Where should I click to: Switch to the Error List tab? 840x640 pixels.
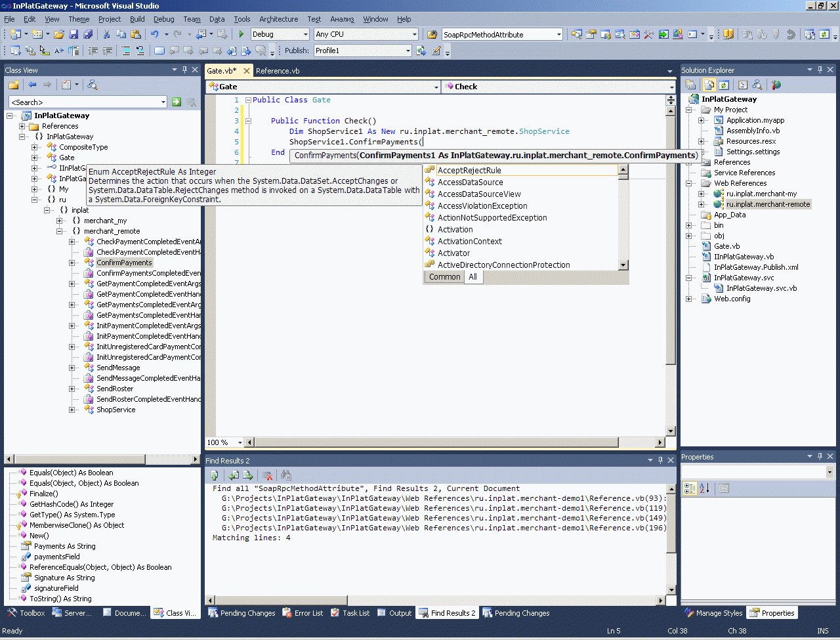303,613
